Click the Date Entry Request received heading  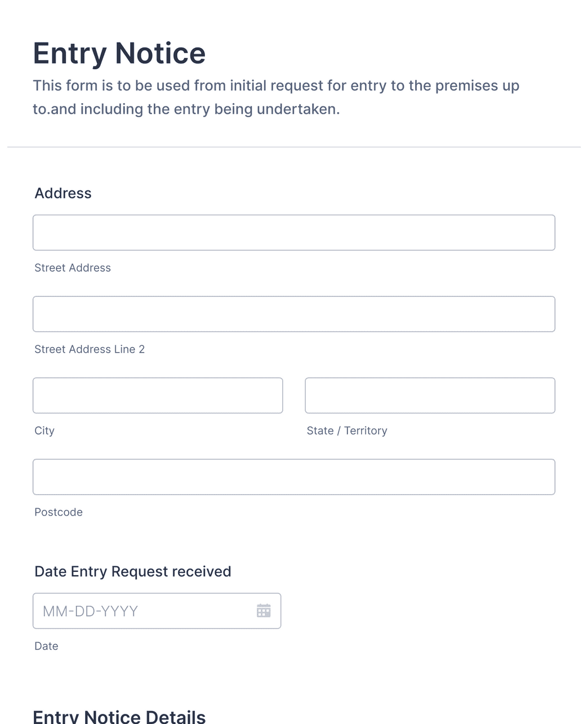click(x=133, y=571)
